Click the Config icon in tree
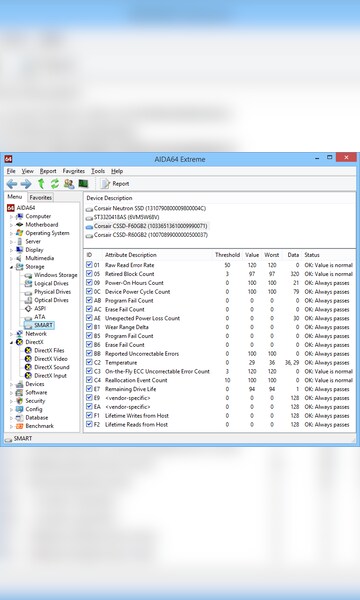Viewport: 360px width, 600px height. point(19,409)
